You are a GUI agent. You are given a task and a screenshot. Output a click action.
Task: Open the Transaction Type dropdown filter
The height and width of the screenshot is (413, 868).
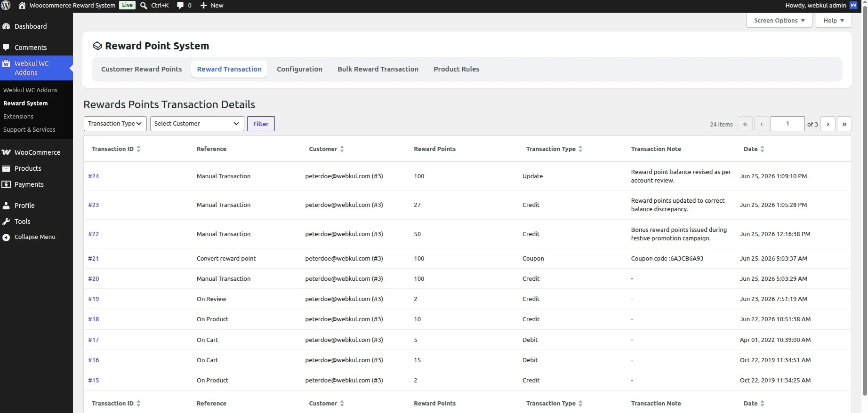(115, 124)
